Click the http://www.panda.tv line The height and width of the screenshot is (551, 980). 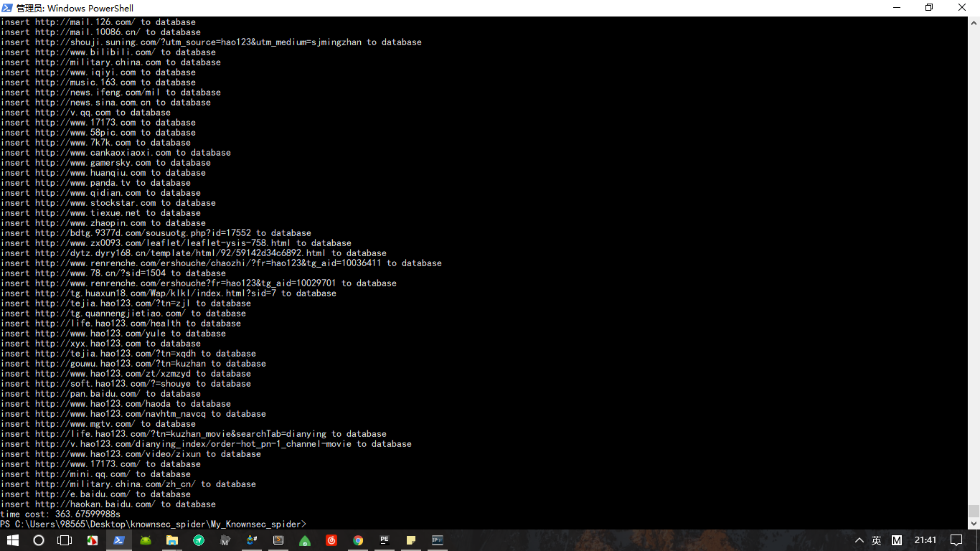95,183
